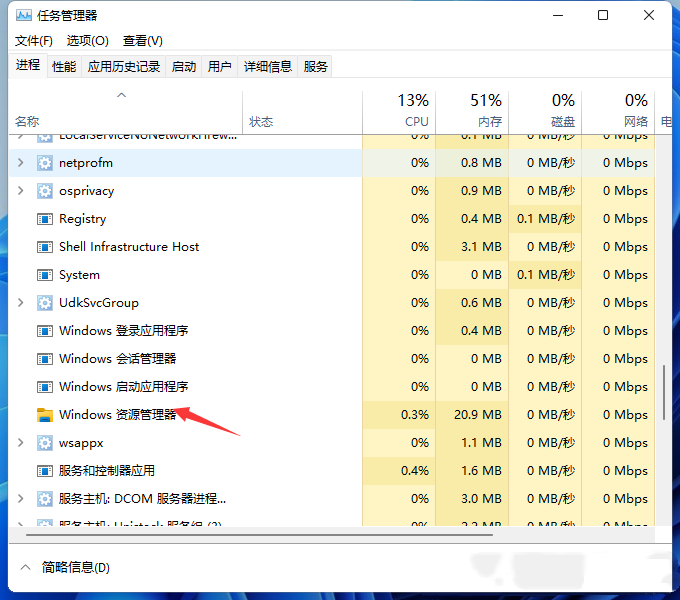This screenshot has width=680, height=600.
Task: Select the 进程 tab
Action: coord(28,65)
